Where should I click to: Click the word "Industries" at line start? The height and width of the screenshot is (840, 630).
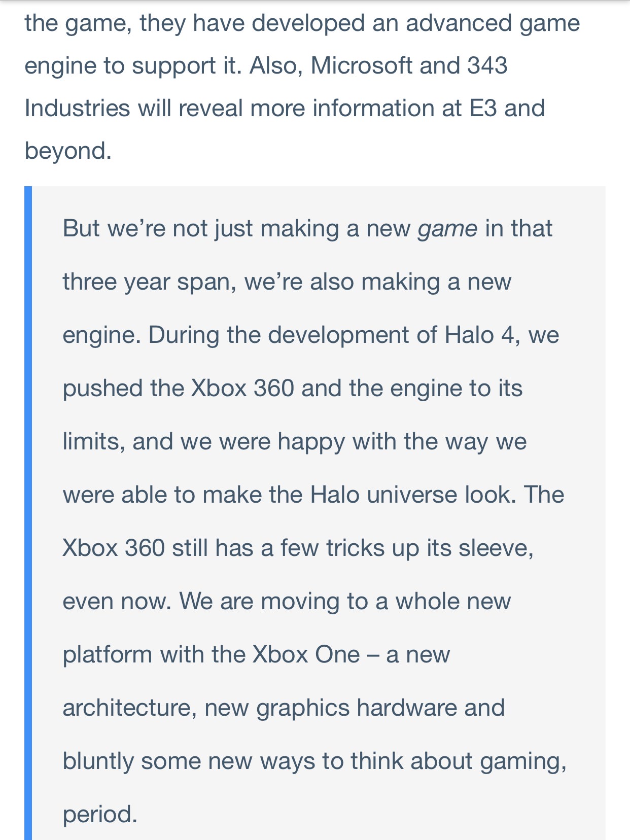click(x=78, y=109)
